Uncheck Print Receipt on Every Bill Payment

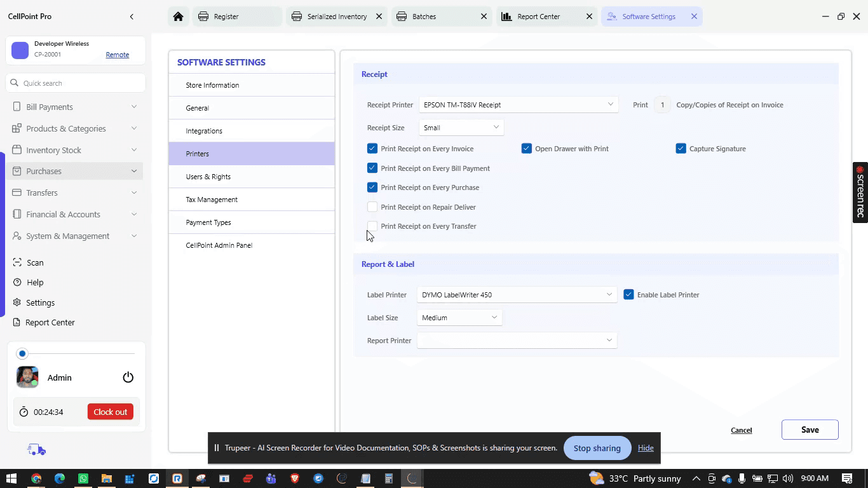372,168
